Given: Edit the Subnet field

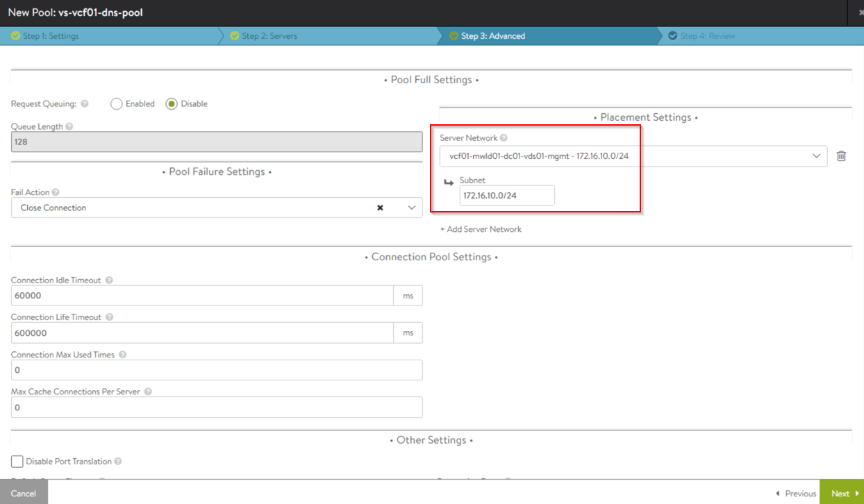Looking at the screenshot, I should point(507,195).
